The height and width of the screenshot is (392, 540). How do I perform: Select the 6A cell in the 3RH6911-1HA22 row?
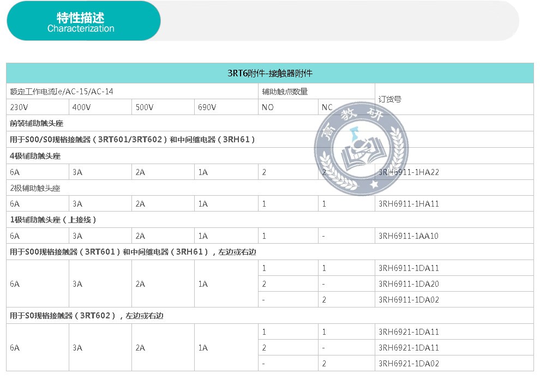pyautogui.click(x=38, y=172)
